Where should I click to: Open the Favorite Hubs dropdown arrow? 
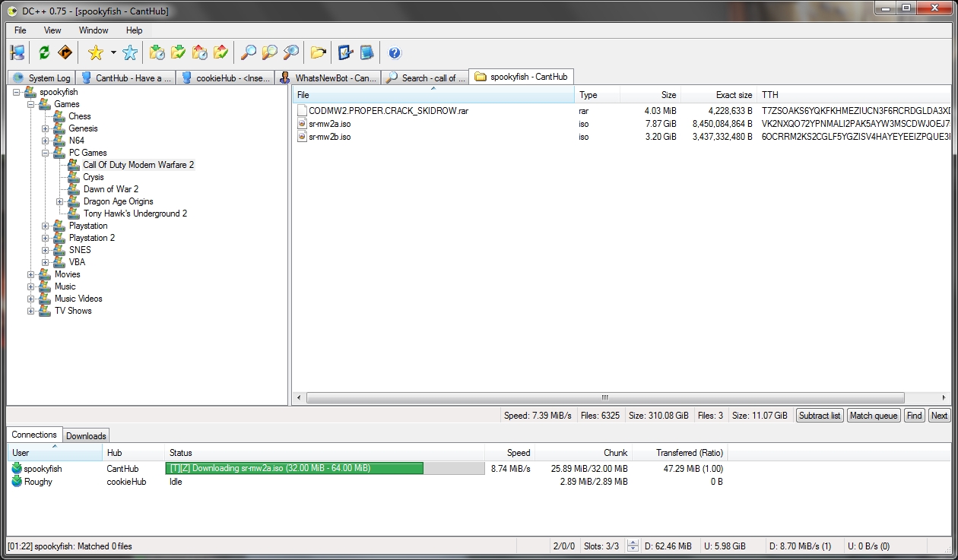pyautogui.click(x=113, y=52)
